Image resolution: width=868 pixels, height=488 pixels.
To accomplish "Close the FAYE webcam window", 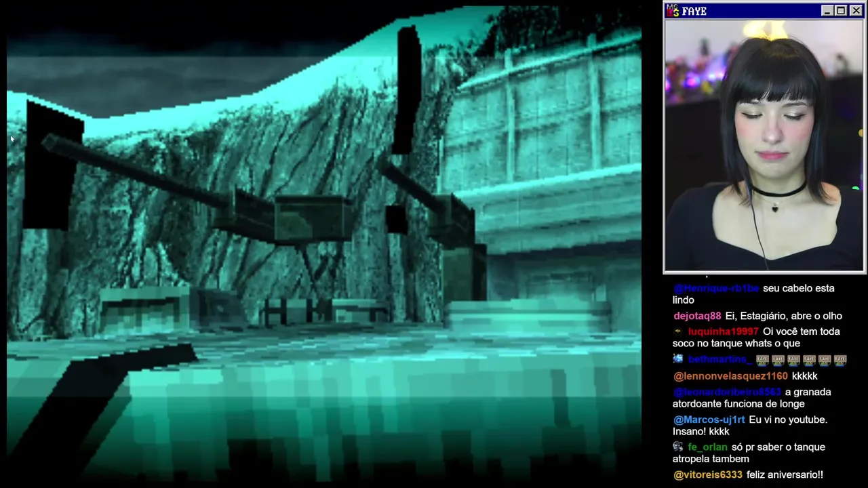I will pyautogui.click(x=856, y=10).
